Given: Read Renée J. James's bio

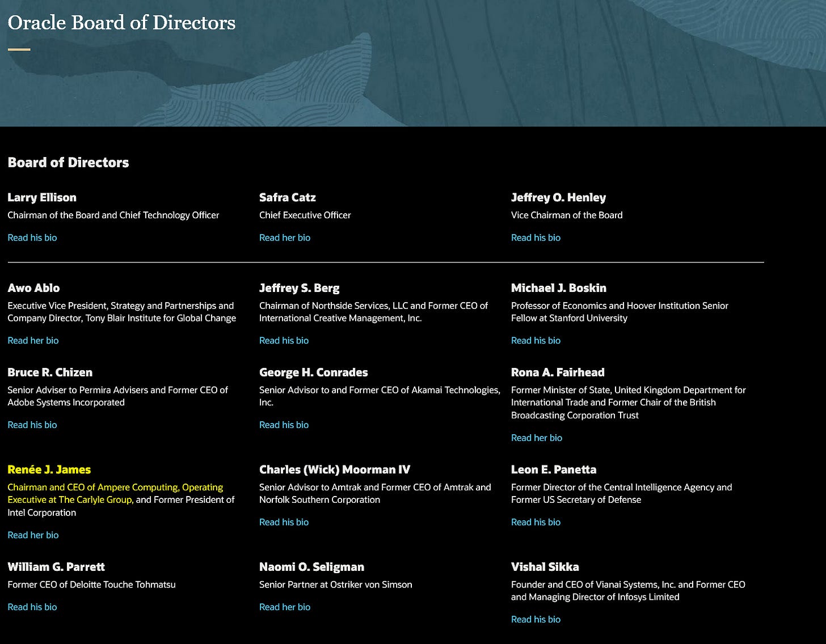Looking at the screenshot, I should (x=33, y=535).
